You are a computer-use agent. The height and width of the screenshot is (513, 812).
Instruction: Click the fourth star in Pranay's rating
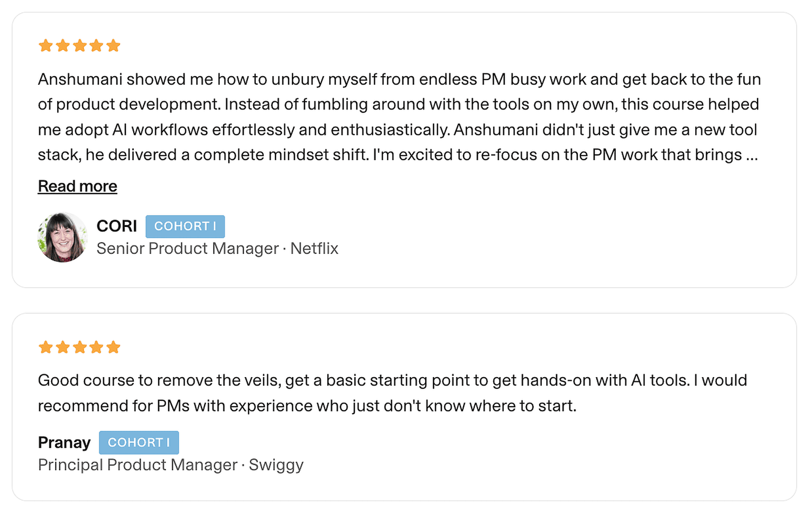(x=97, y=347)
